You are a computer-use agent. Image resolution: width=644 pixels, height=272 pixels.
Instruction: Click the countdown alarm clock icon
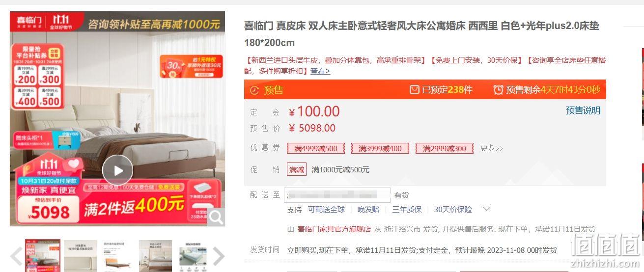(498, 90)
